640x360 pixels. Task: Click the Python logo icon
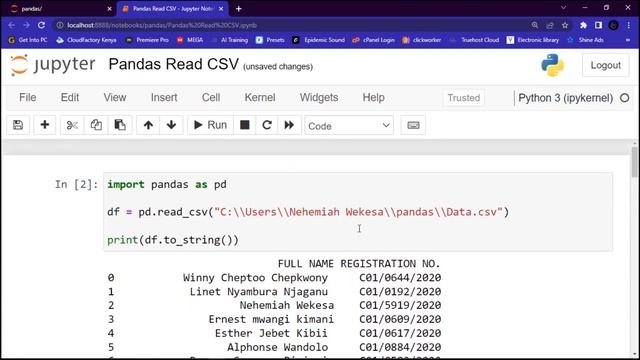click(553, 65)
